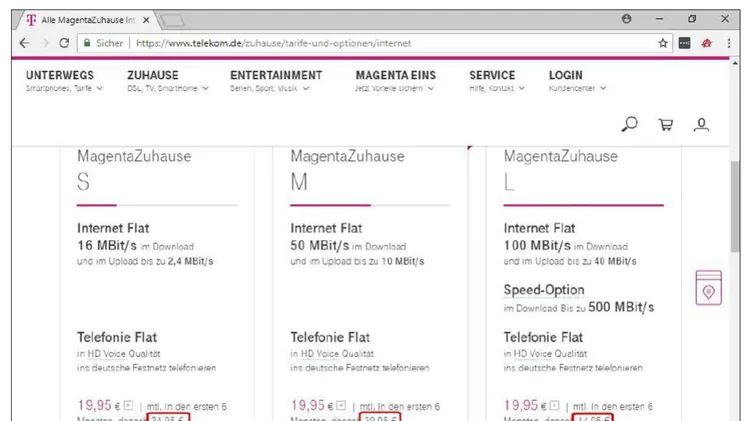Click the scrollbar up arrow
Viewport: 750px width, 421px height.
[x=735, y=63]
